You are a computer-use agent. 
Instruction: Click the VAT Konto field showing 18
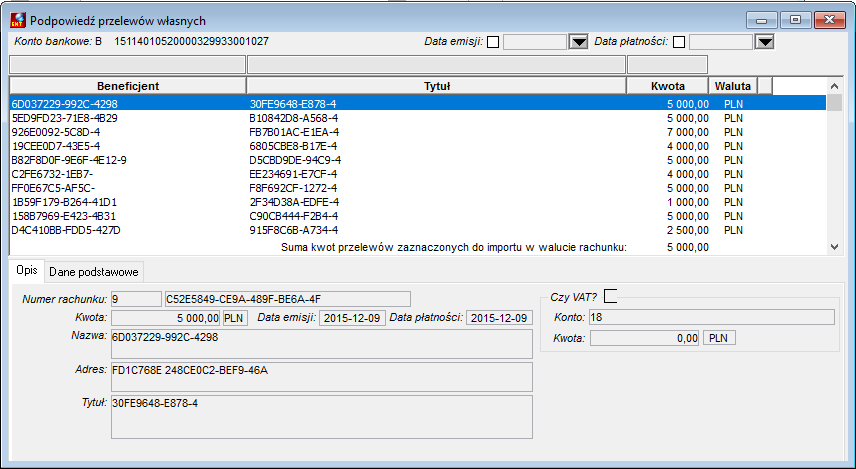coord(712,317)
